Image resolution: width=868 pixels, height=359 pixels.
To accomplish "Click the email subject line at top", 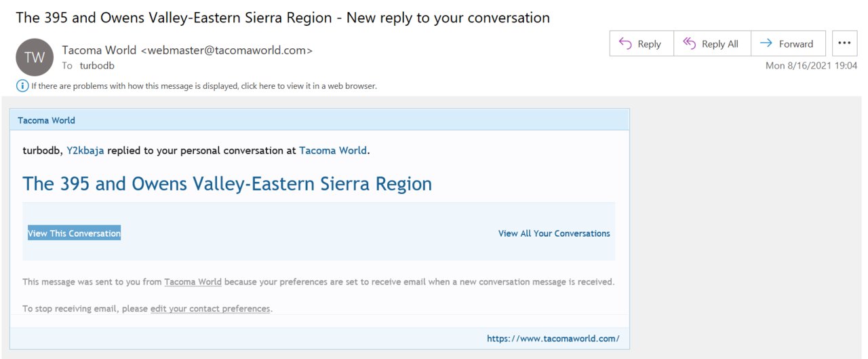I will [283, 18].
